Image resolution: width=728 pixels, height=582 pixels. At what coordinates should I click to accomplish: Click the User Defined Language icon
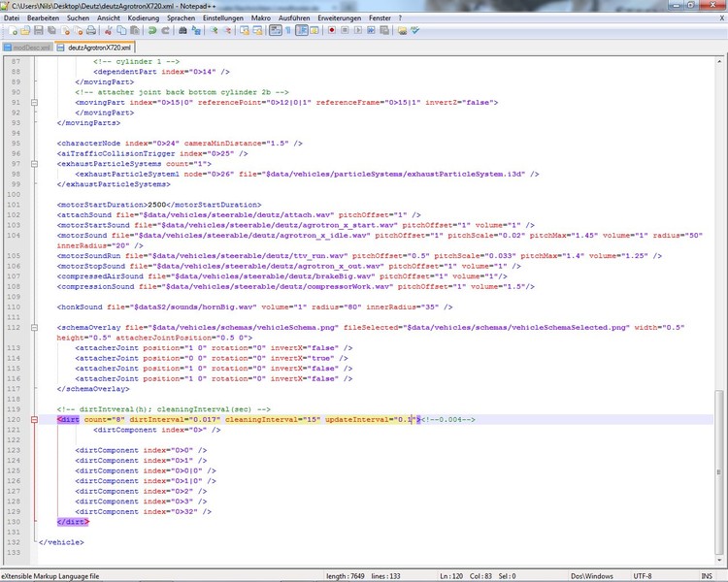pos(314,31)
